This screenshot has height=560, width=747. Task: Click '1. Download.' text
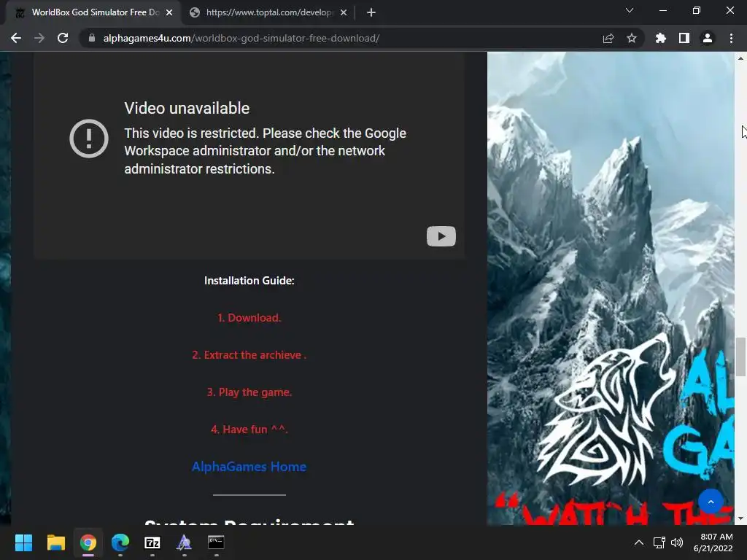pyautogui.click(x=249, y=318)
